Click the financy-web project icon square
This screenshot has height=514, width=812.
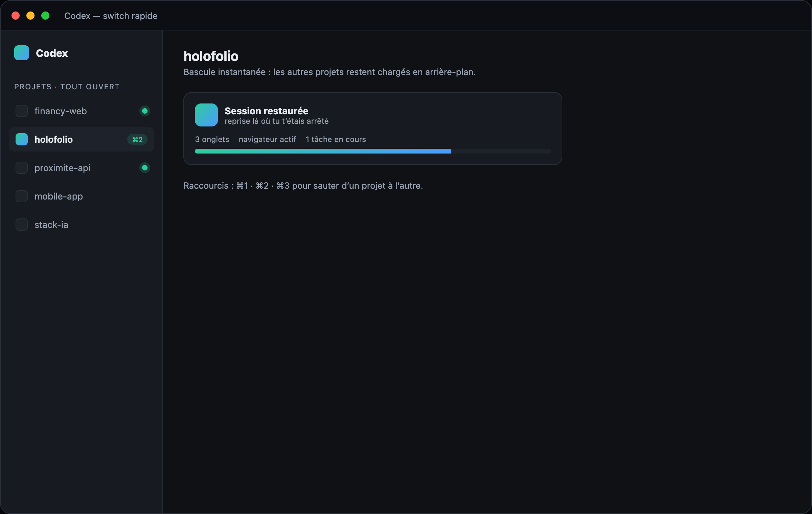pos(22,111)
